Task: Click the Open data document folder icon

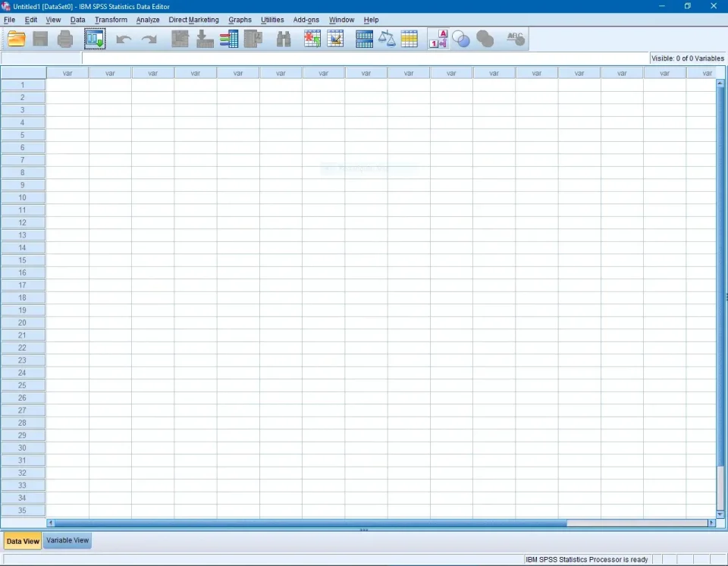Action: click(x=17, y=39)
